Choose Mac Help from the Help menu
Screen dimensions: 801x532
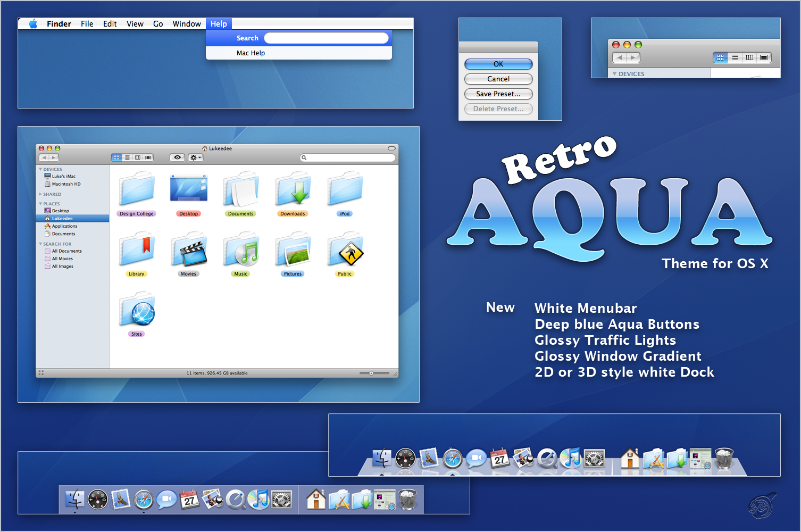point(251,53)
